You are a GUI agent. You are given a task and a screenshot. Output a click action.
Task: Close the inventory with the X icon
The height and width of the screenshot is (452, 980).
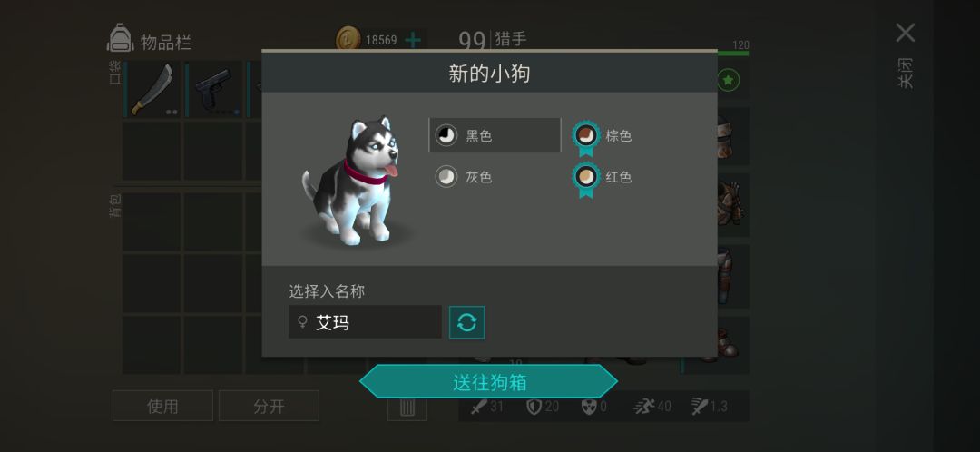tap(905, 33)
